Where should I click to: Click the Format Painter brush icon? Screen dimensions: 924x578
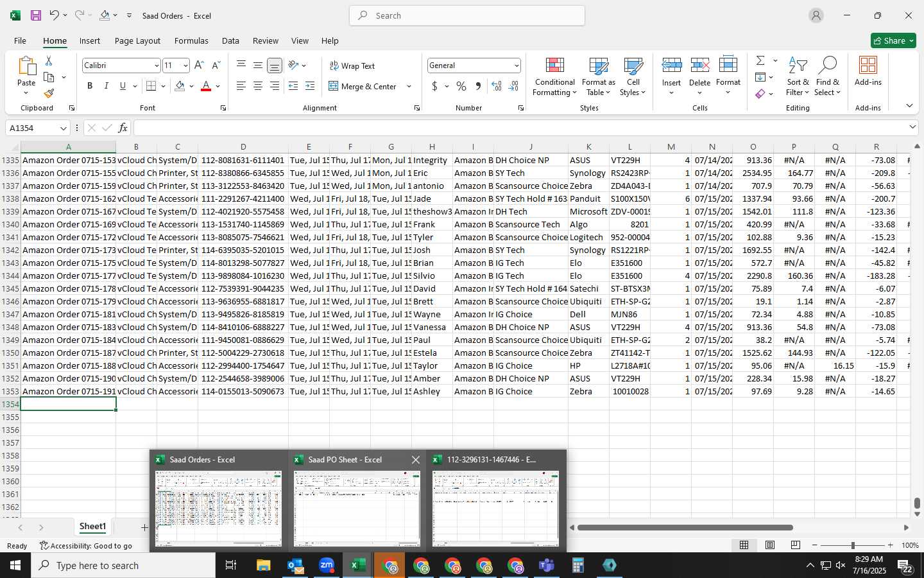[x=49, y=94]
